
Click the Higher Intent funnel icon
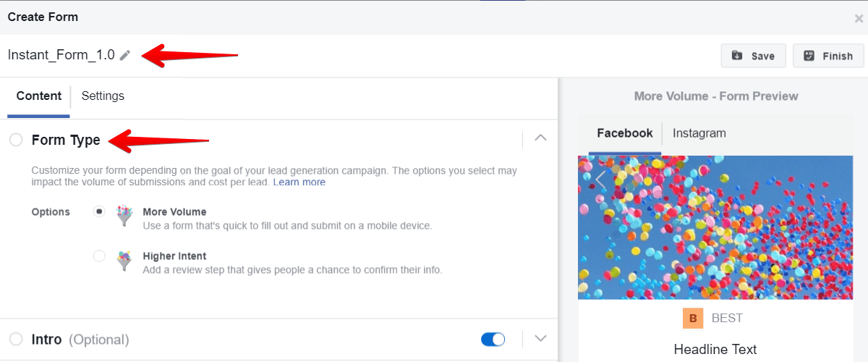(x=124, y=262)
